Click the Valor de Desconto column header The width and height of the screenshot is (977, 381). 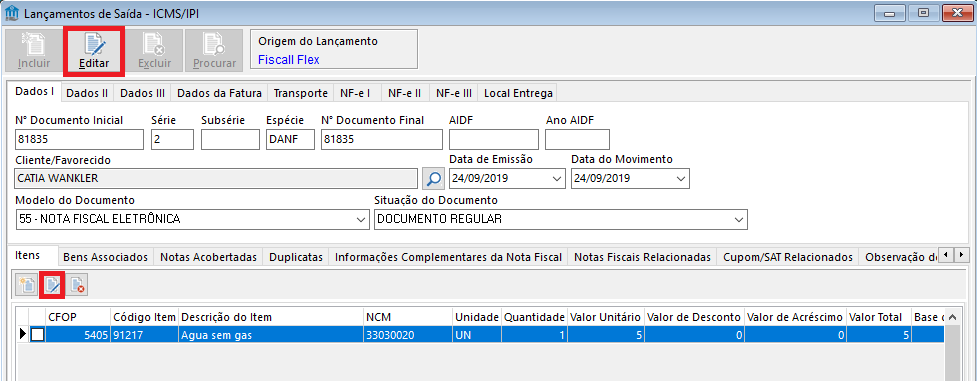point(694,317)
